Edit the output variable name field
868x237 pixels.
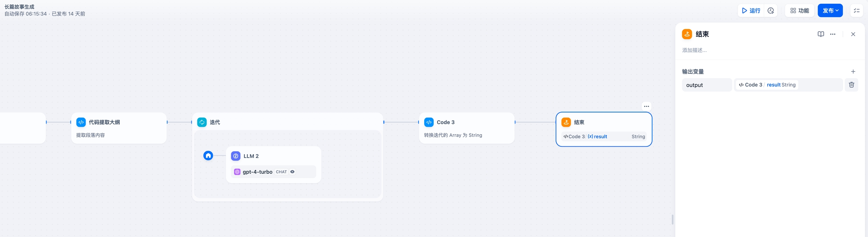706,85
